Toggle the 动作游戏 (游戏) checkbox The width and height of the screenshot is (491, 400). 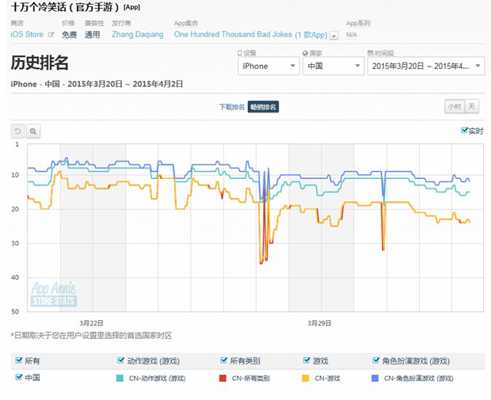point(121,360)
